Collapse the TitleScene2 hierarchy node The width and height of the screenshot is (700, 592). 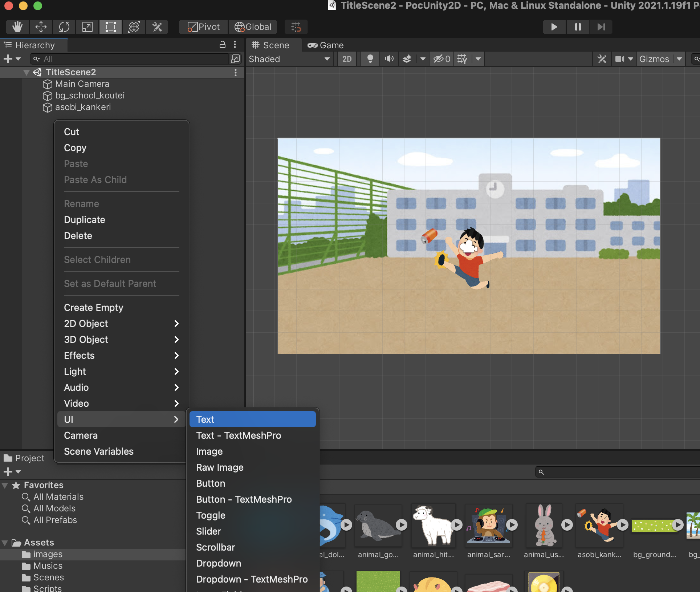pos(26,72)
